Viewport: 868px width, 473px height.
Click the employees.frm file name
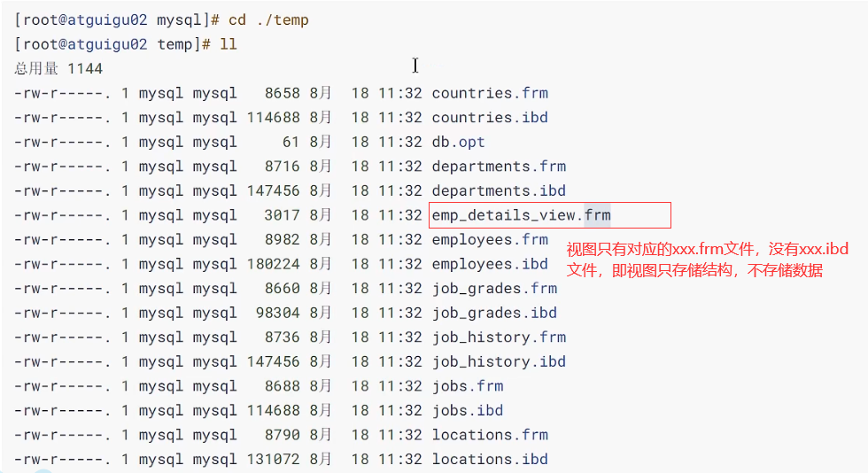click(x=490, y=240)
